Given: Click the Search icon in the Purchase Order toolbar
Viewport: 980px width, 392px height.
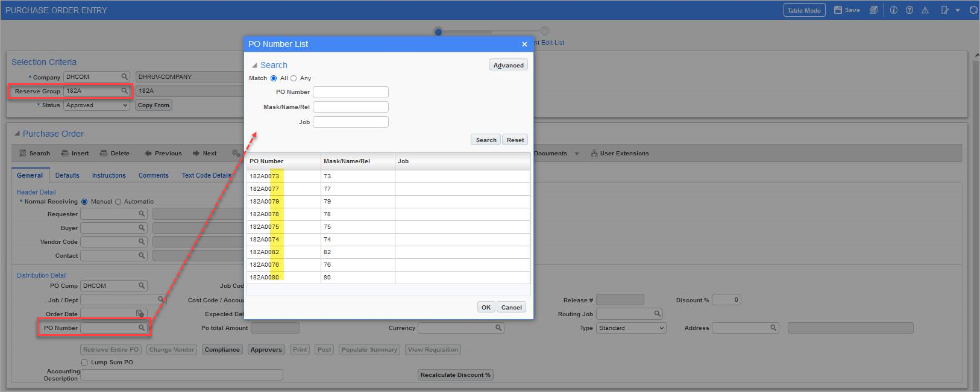Looking at the screenshot, I should [x=23, y=154].
